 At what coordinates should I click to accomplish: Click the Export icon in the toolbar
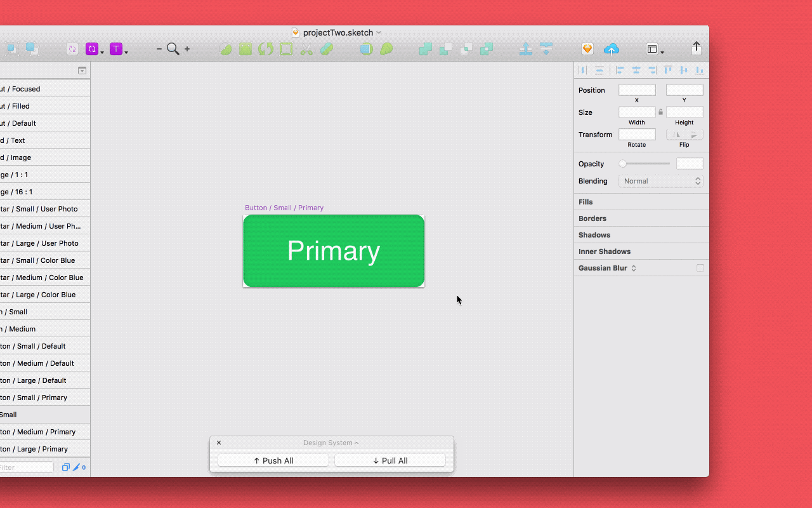tap(696, 47)
